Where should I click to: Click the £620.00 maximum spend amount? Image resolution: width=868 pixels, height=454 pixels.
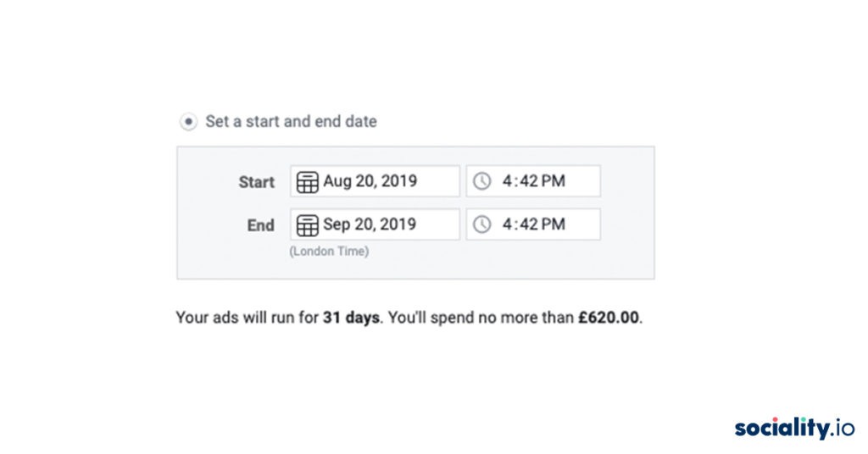609,318
